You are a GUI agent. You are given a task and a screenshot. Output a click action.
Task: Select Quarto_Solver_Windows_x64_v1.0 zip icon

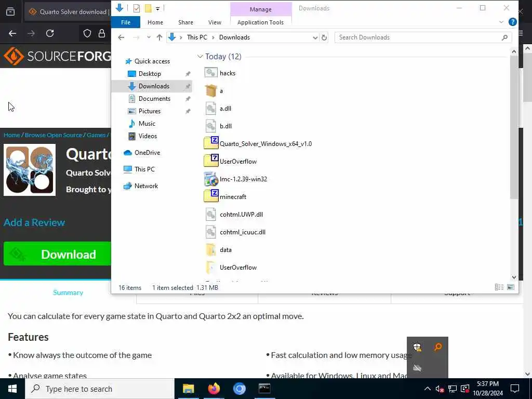[x=211, y=143]
